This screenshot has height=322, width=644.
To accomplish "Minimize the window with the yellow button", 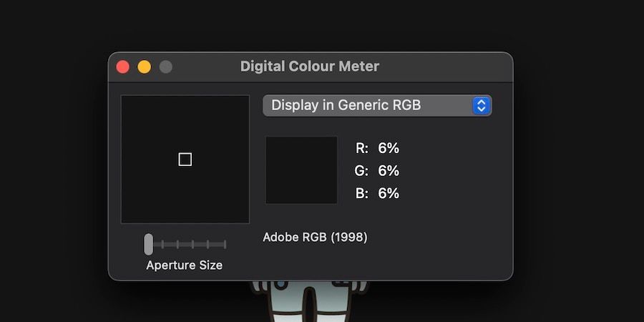I will tap(144, 67).
